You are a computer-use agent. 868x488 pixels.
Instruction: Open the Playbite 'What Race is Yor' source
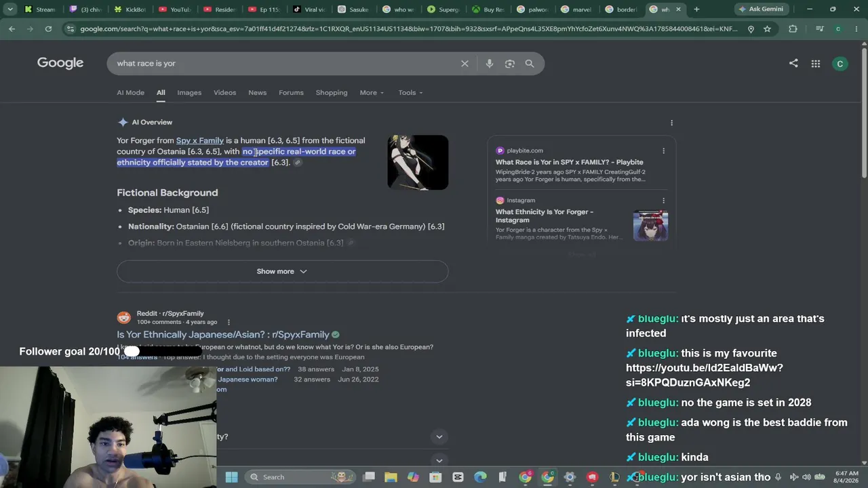point(570,162)
